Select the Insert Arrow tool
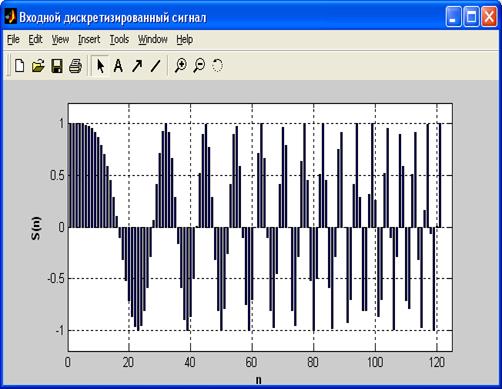This screenshot has width=502, height=389. [x=137, y=66]
